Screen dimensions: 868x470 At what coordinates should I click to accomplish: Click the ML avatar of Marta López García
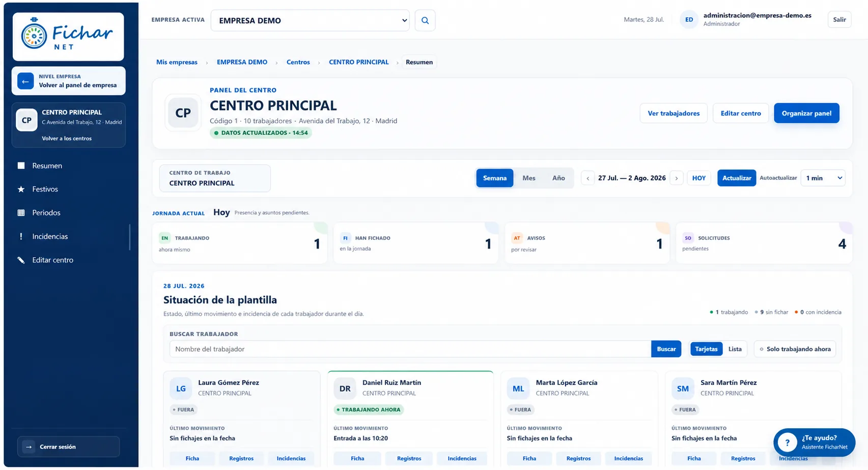[518, 389]
